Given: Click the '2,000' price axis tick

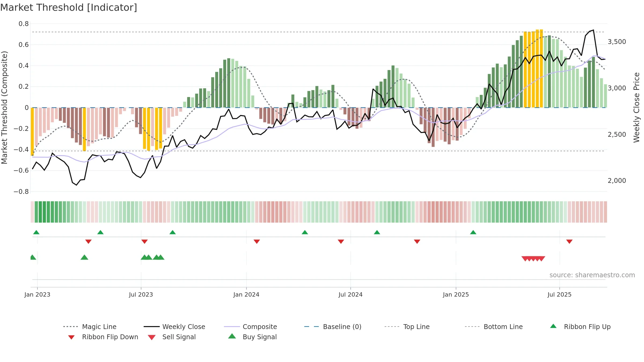Looking at the screenshot, I should 617,180.
